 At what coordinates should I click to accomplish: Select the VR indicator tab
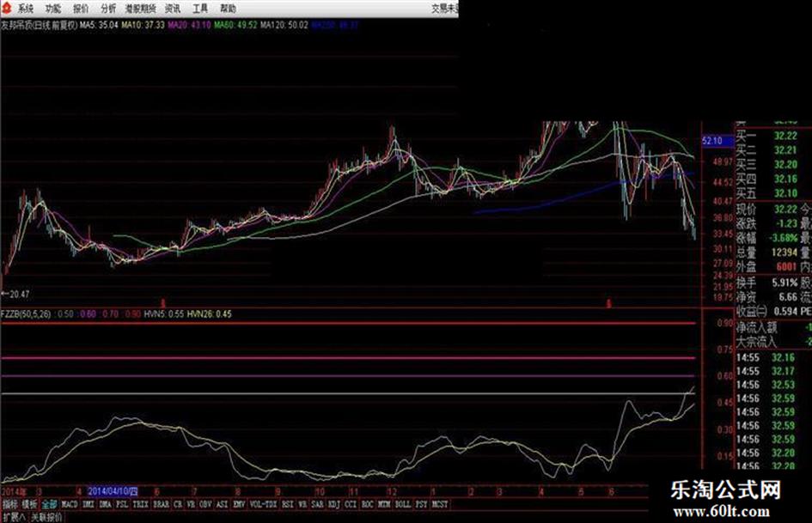click(x=191, y=504)
